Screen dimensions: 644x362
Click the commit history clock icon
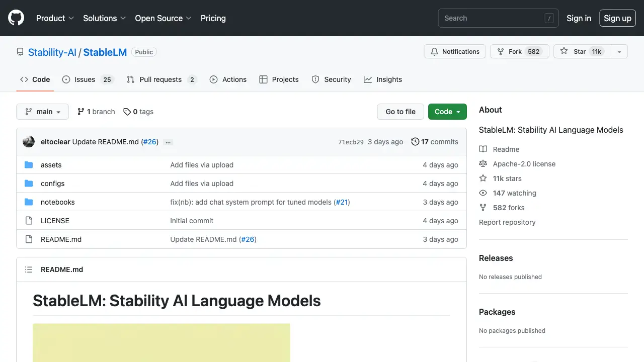415,142
